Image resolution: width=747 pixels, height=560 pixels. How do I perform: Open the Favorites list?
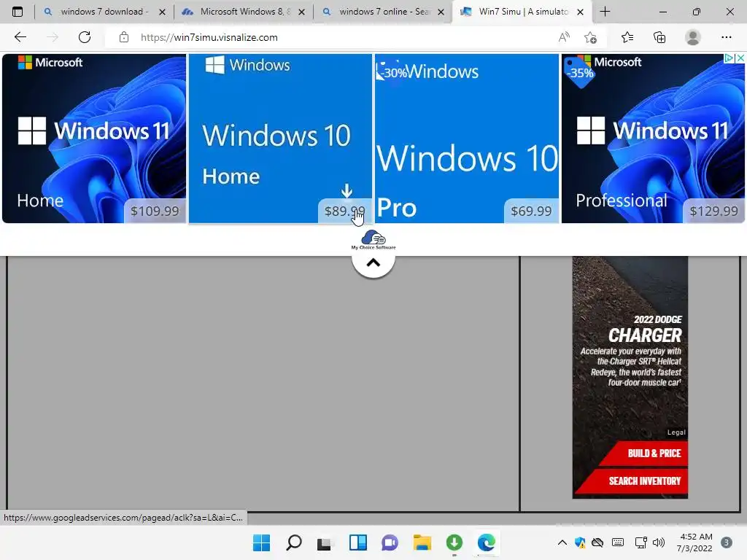627,37
